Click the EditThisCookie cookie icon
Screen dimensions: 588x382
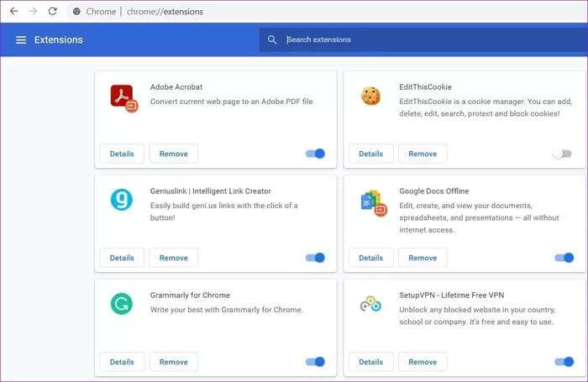point(370,96)
